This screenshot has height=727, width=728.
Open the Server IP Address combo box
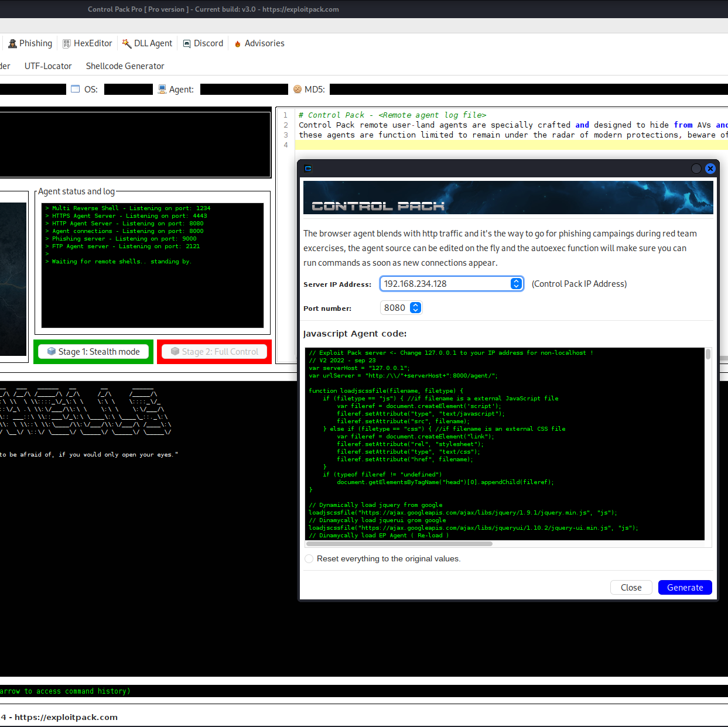(516, 284)
